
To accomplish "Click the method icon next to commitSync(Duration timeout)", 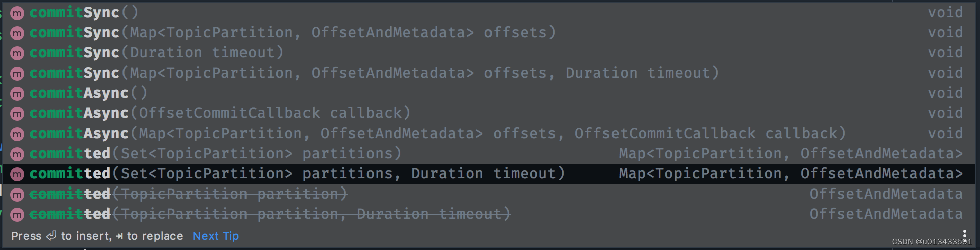I will point(17,53).
